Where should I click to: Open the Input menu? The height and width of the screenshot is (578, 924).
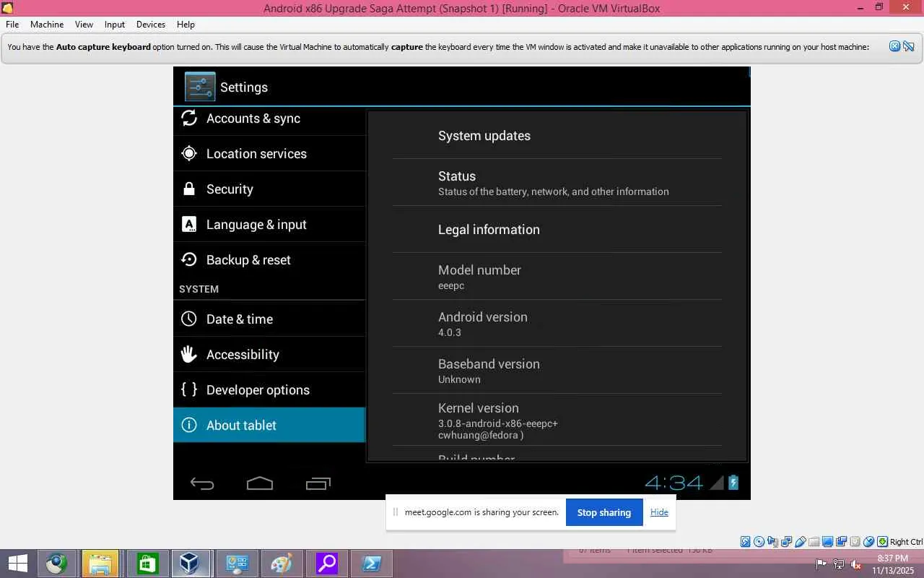[115, 24]
